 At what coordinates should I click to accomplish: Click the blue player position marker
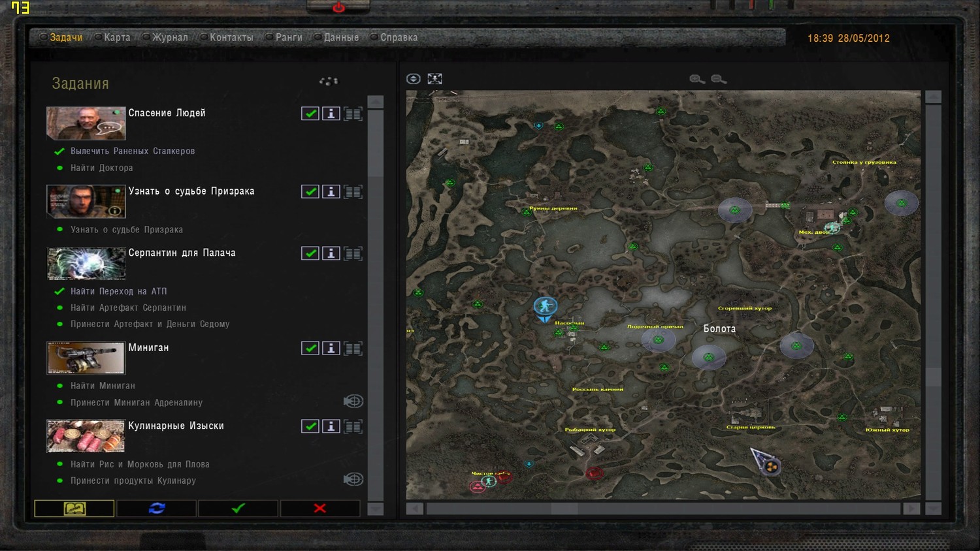(x=545, y=307)
